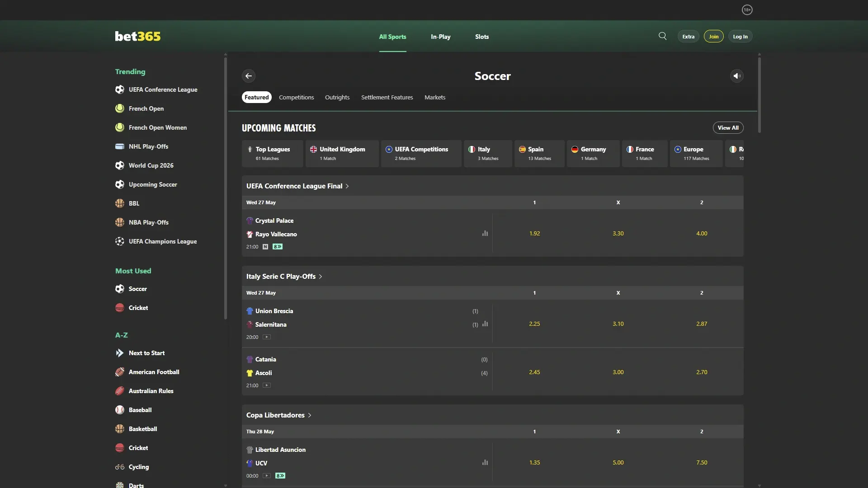Filter by Europe 117 Matches
868x488 pixels.
pos(696,154)
